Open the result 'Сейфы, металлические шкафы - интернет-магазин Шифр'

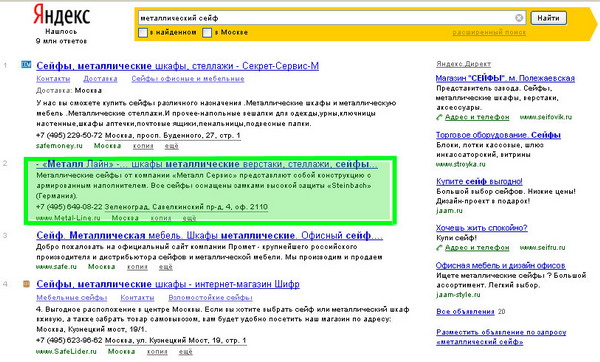click(x=168, y=284)
